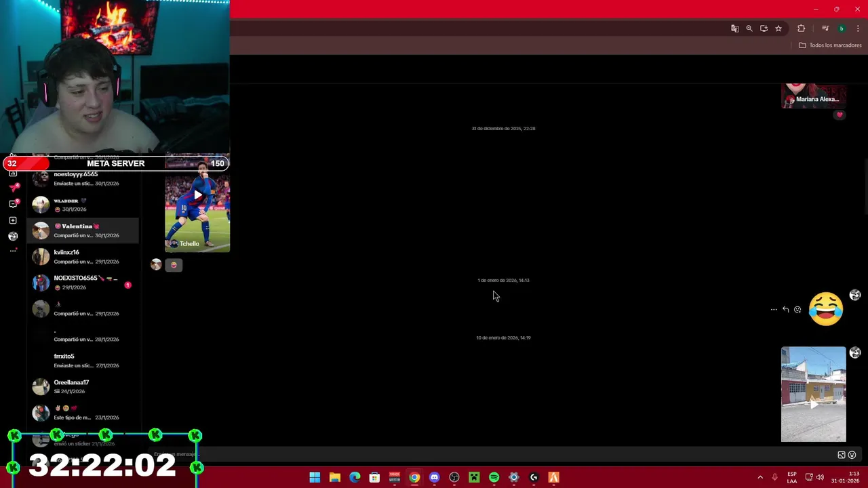
Task: Open Discord from the taskbar
Action: (434, 477)
